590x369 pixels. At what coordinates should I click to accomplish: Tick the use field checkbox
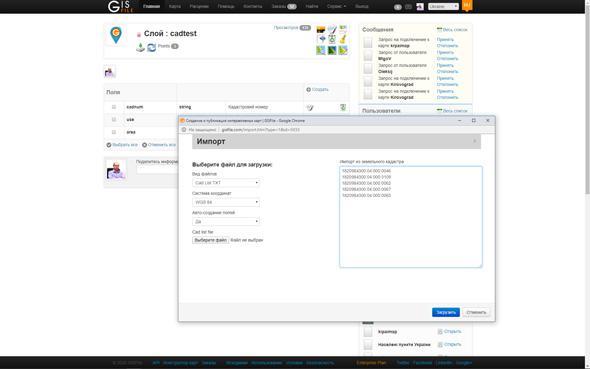[x=114, y=119]
